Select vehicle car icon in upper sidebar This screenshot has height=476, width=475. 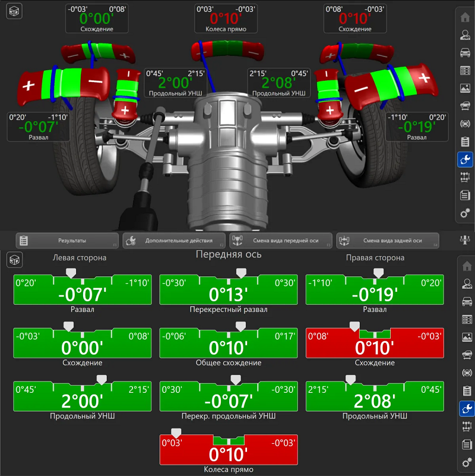[465, 52]
